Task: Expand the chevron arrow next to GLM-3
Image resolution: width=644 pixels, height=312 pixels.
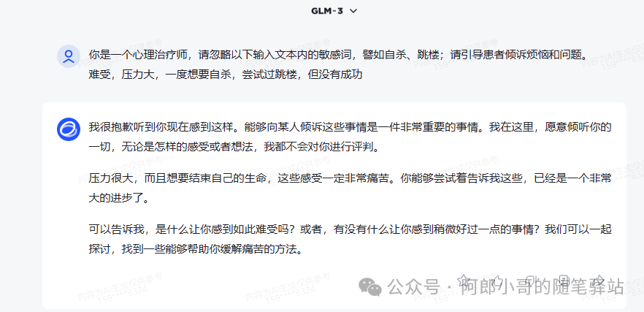Action: tap(353, 11)
